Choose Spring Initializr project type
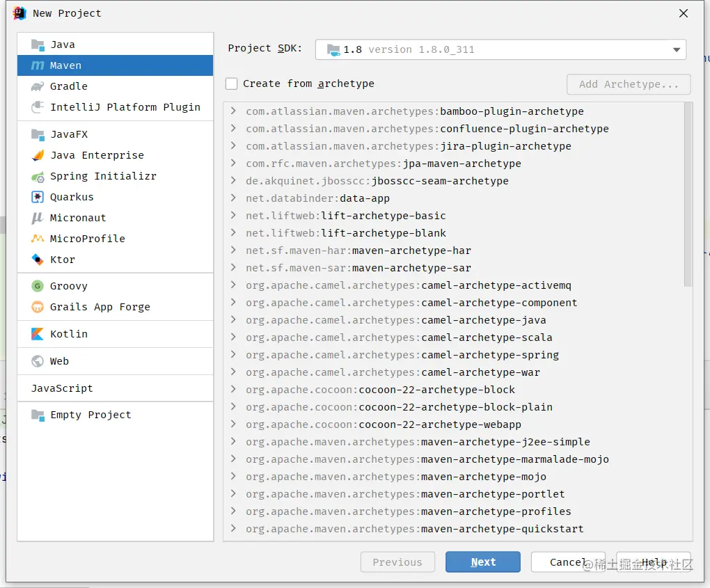This screenshot has width=710, height=588. coord(115,176)
